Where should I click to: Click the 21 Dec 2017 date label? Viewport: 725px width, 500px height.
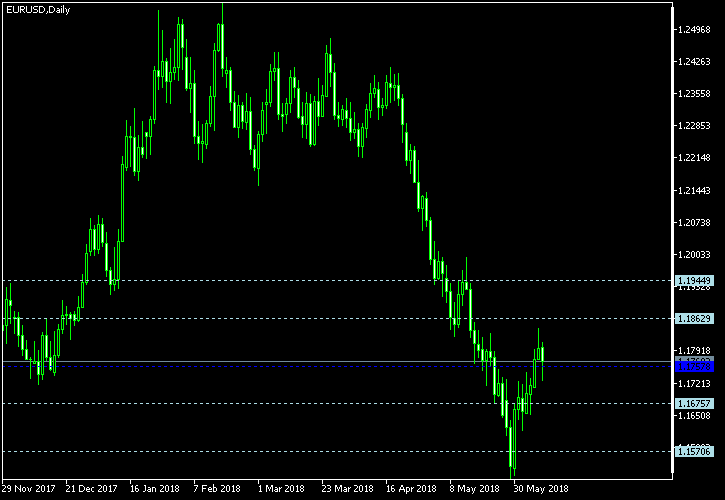click(92, 488)
